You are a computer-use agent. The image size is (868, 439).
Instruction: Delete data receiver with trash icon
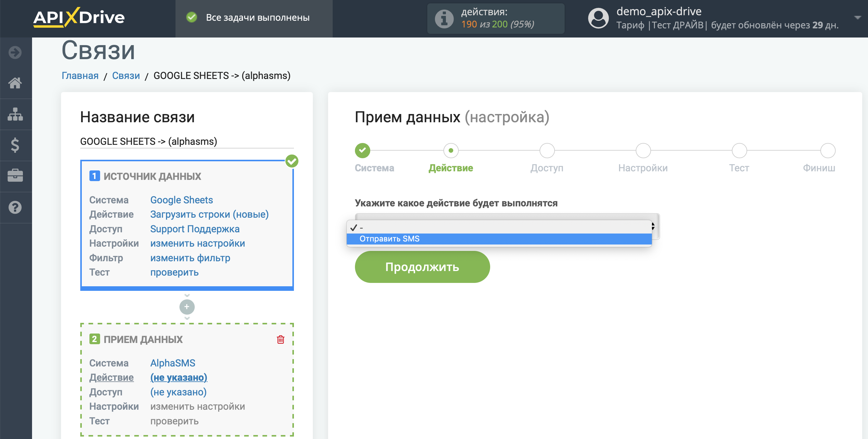pyautogui.click(x=280, y=339)
